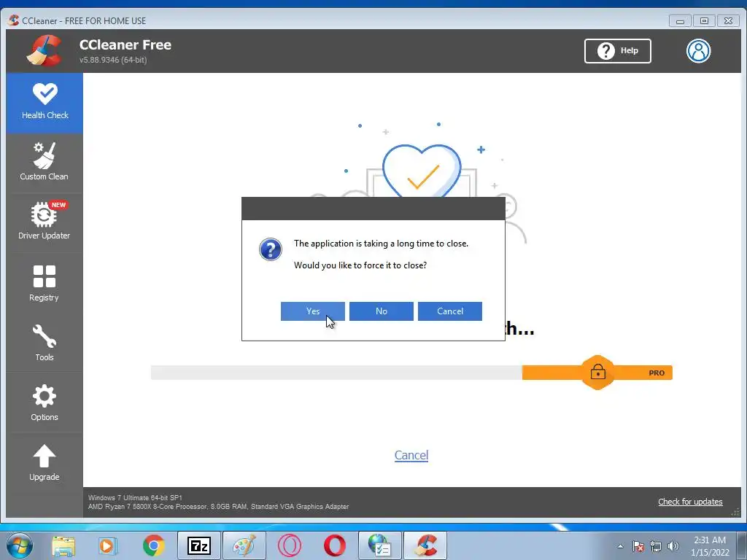Open Windows Media Player from taskbar
This screenshot has height=560, width=747.
coord(108,545)
